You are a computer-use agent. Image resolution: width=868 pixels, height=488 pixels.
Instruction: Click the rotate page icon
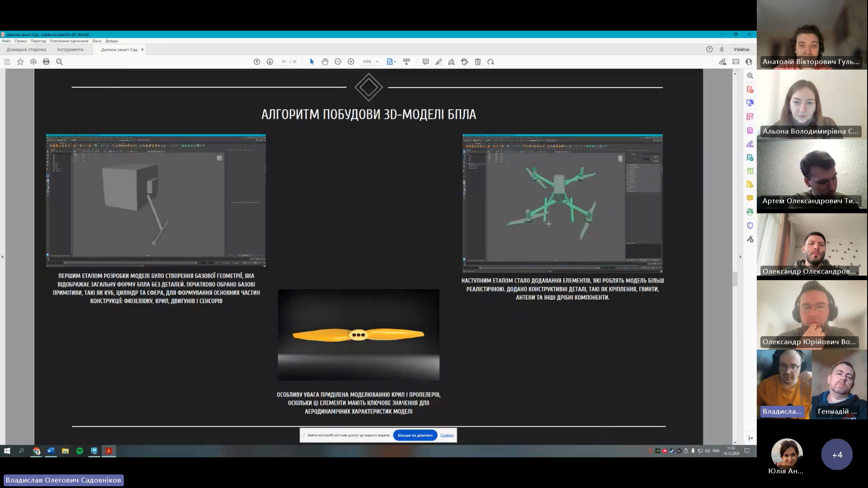(x=491, y=62)
